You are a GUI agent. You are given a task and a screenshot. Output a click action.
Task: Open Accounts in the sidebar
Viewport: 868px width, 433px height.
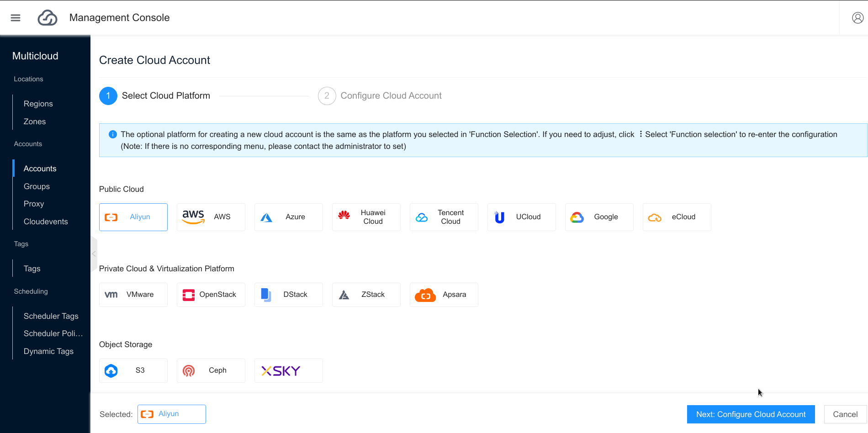click(x=40, y=169)
